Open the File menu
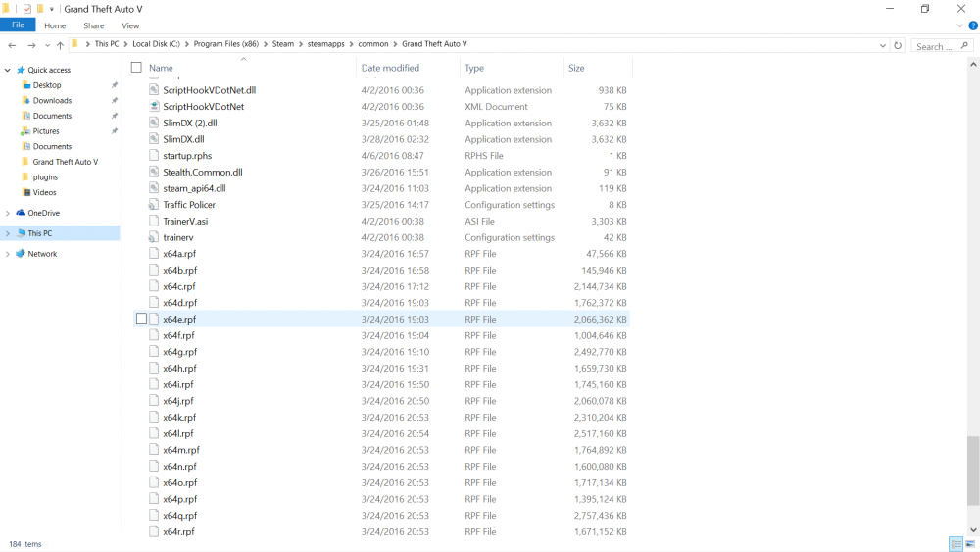Image resolution: width=980 pixels, height=552 pixels. point(18,25)
